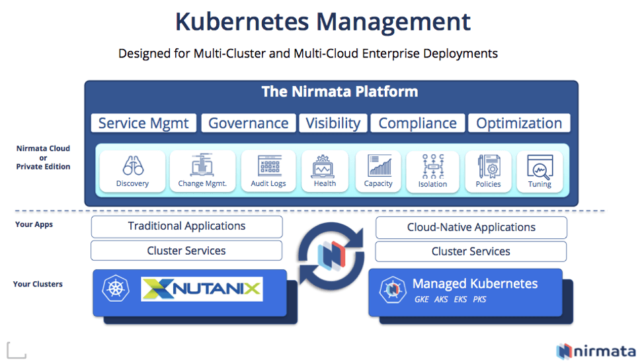This screenshot has height=362, width=644.
Task: Select the Capacity chart icon
Action: click(x=380, y=165)
